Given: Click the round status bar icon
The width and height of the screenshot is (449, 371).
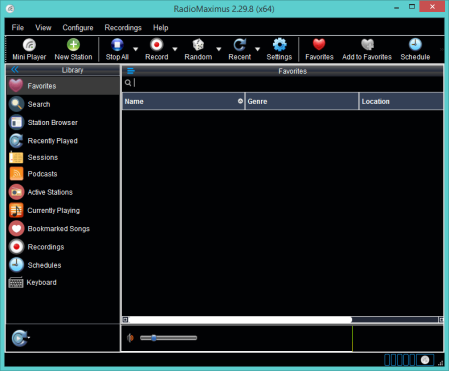Looking at the screenshot, I should [x=425, y=360].
